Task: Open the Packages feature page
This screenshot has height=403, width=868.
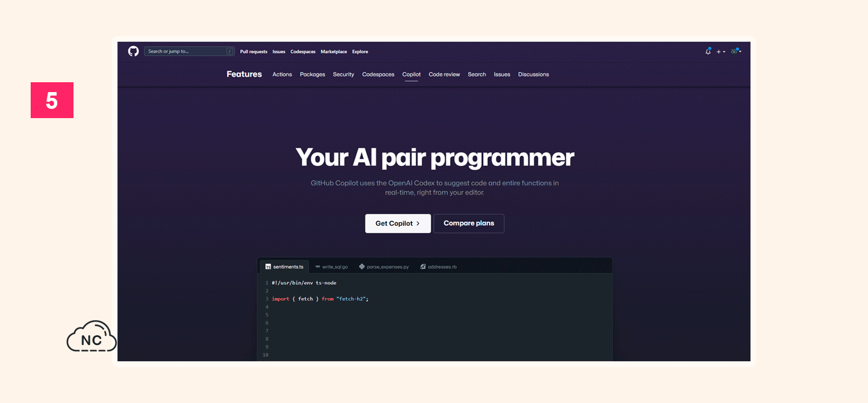Action: [x=312, y=74]
